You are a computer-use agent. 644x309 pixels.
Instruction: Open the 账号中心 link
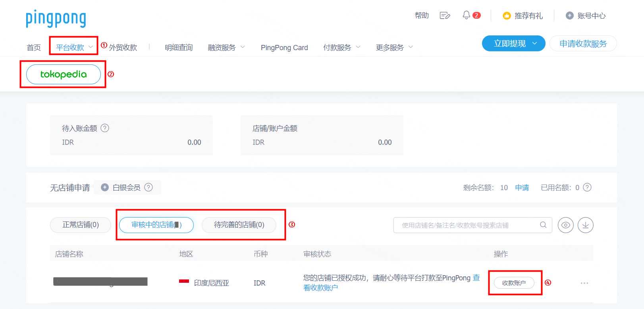click(592, 16)
